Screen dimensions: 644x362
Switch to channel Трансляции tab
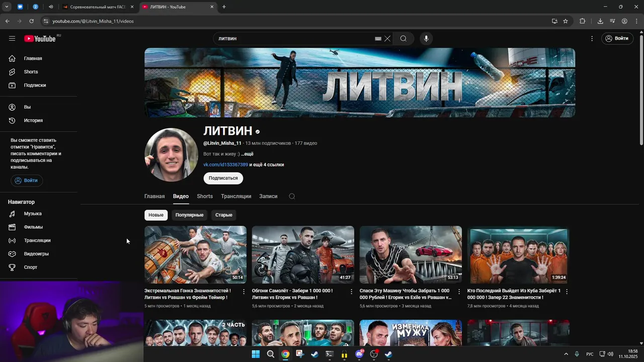pos(236,196)
